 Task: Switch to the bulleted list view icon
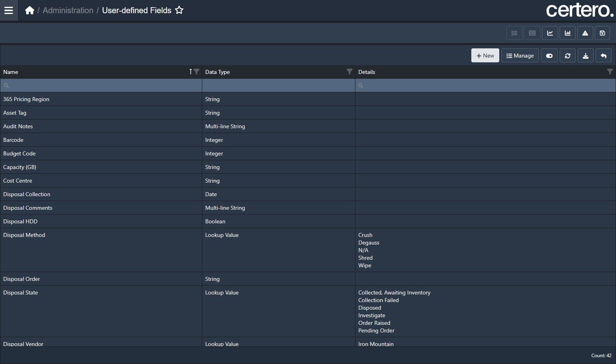[514, 33]
